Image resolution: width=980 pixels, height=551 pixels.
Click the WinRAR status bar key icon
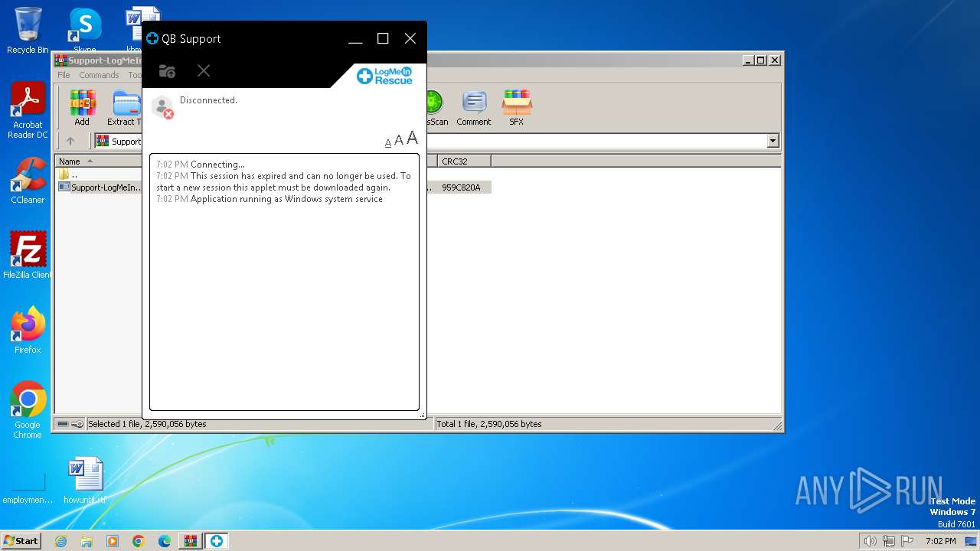coord(77,424)
